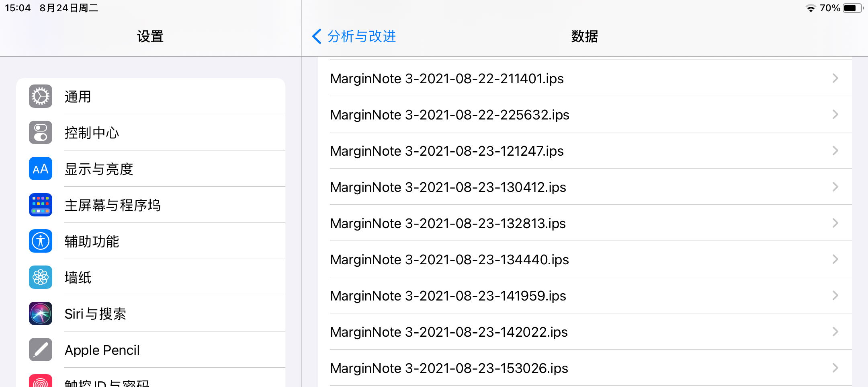The height and width of the screenshot is (387, 868).
Task: Tap the Wi-Fi status icon
Action: pos(811,8)
